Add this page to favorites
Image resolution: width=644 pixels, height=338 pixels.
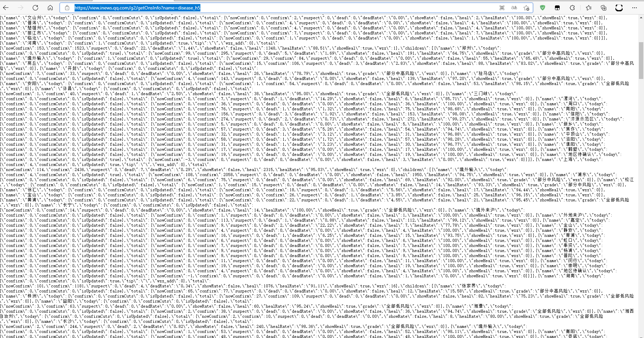(526, 7)
